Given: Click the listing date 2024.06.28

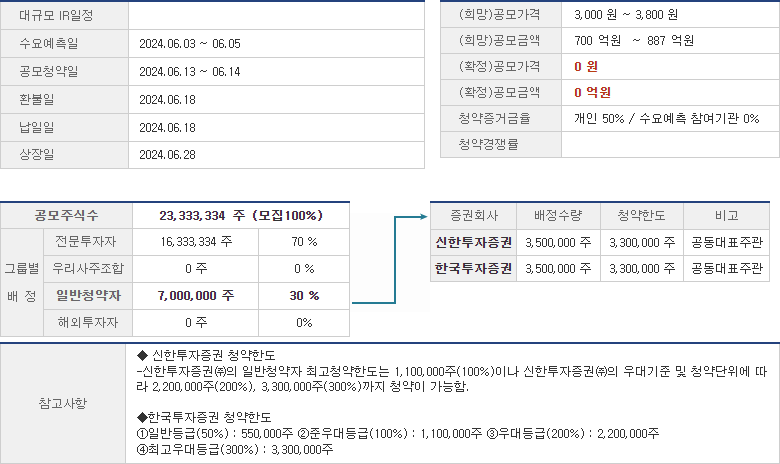Looking at the screenshot, I should point(167,155).
